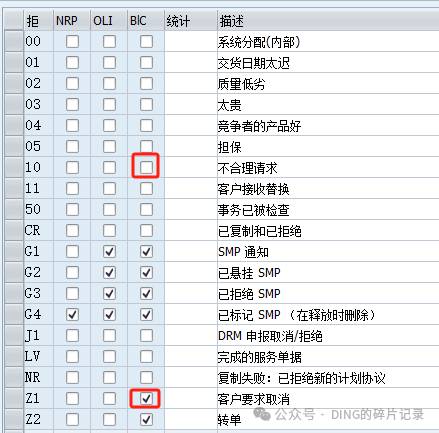Click rejection code cell 50

point(39,209)
